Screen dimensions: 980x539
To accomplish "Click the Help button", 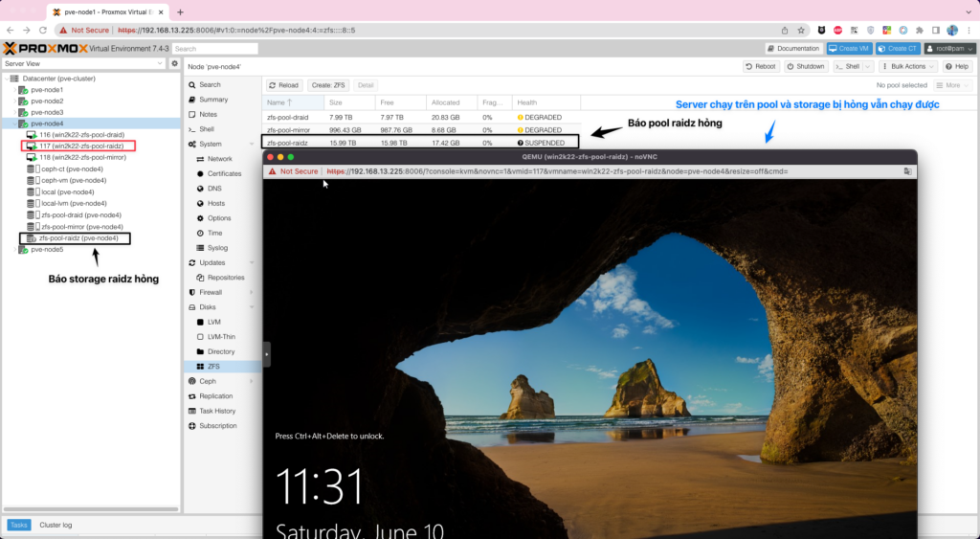I will point(957,66).
